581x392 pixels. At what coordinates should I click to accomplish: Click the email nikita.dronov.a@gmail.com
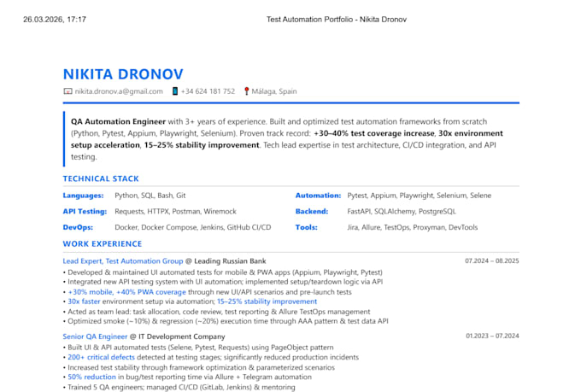click(119, 91)
